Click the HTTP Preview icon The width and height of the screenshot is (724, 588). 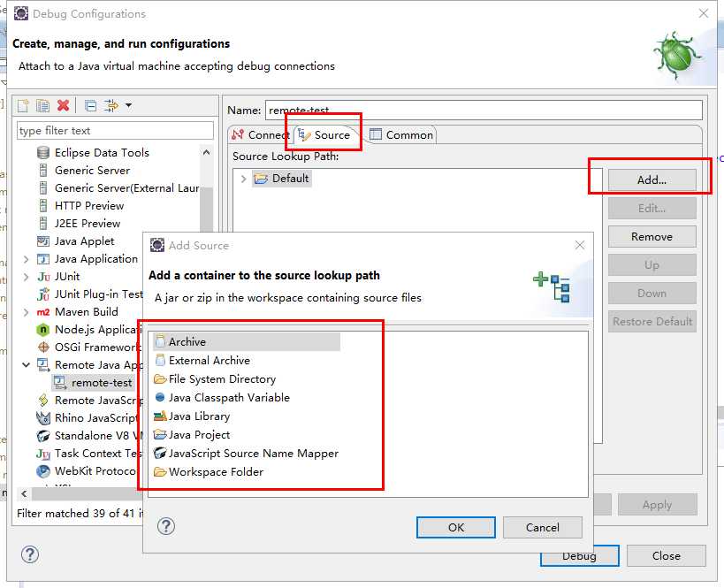coord(43,205)
